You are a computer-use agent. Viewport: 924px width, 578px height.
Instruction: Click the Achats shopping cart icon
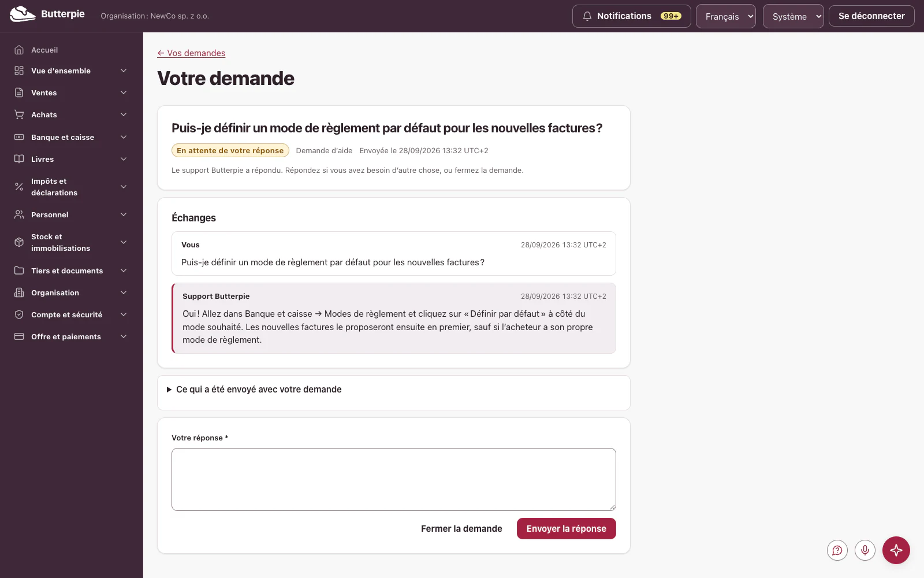pyautogui.click(x=19, y=114)
